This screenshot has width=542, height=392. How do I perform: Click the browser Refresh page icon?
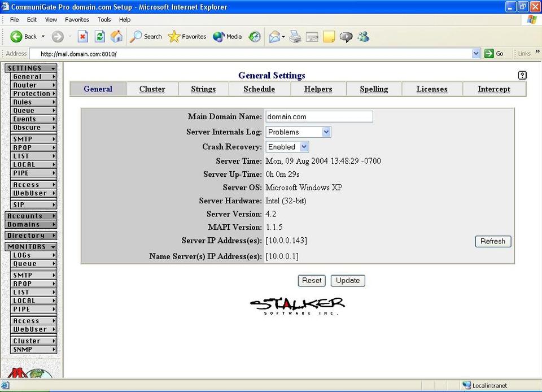(99, 37)
